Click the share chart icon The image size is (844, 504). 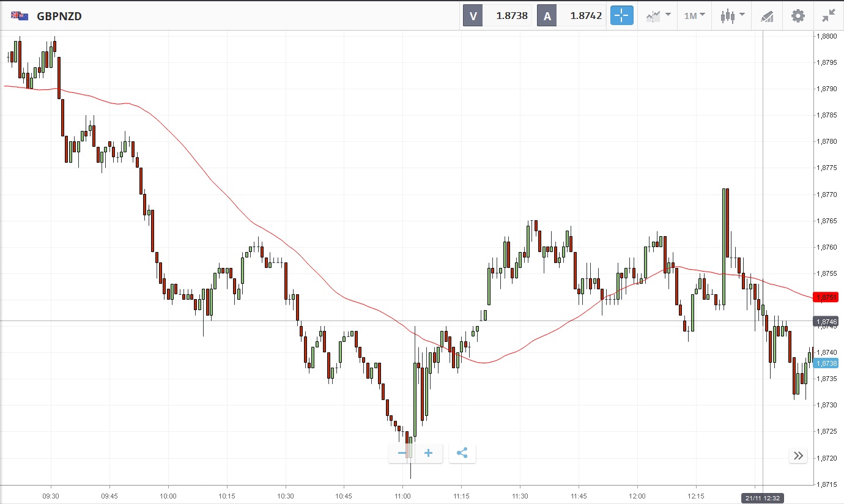point(462,453)
